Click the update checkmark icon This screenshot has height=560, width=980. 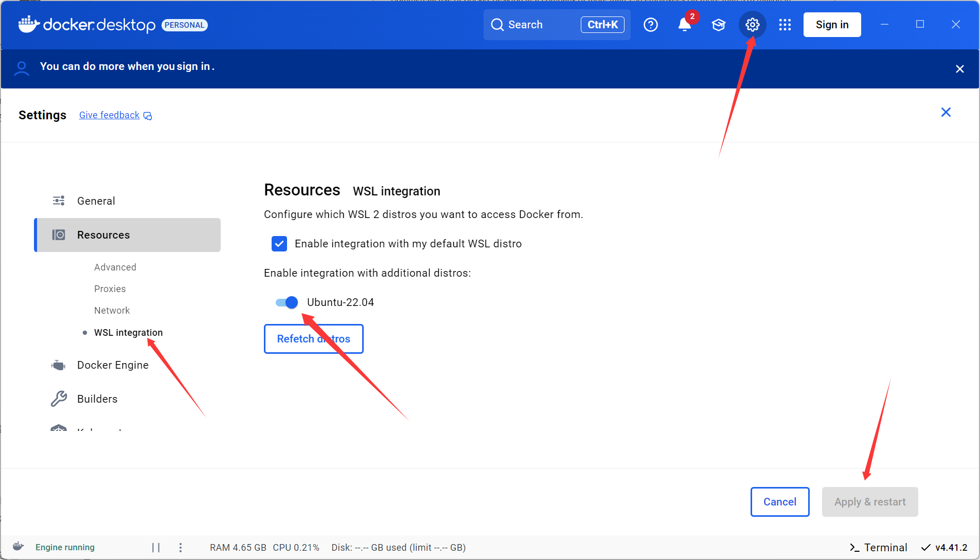point(925,548)
